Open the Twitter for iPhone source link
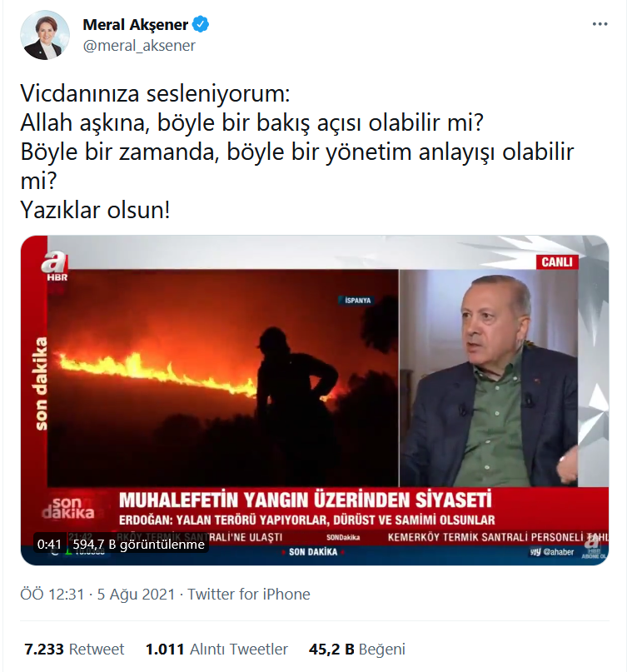The width and height of the screenshot is (627, 672). point(249,595)
